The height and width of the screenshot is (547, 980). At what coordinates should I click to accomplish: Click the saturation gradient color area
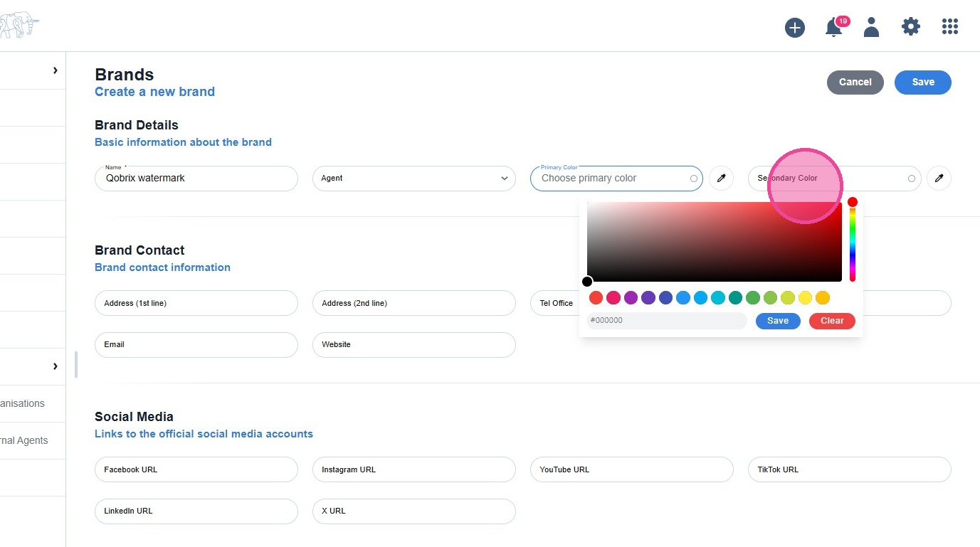(x=715, y=242)
